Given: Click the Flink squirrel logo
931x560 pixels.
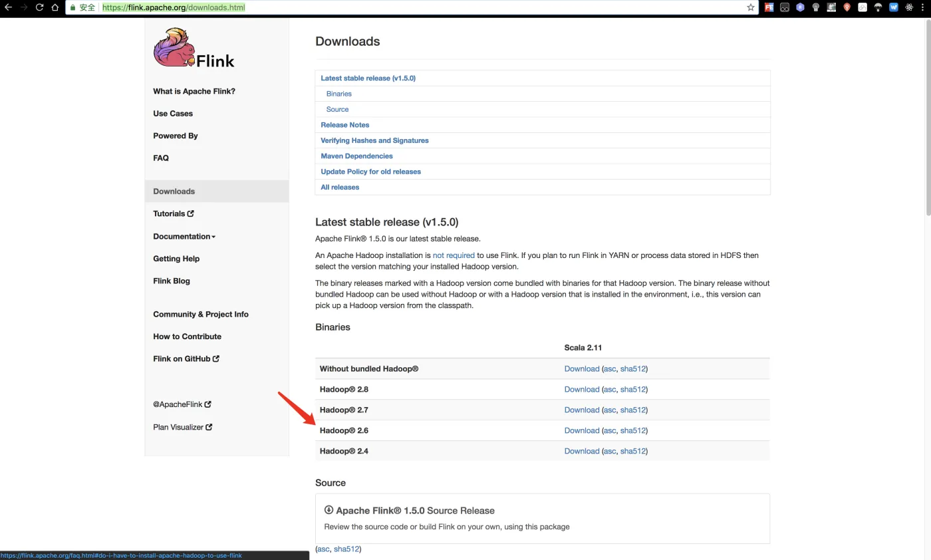Looking at the screenshot, I should (x=194, y=47).
